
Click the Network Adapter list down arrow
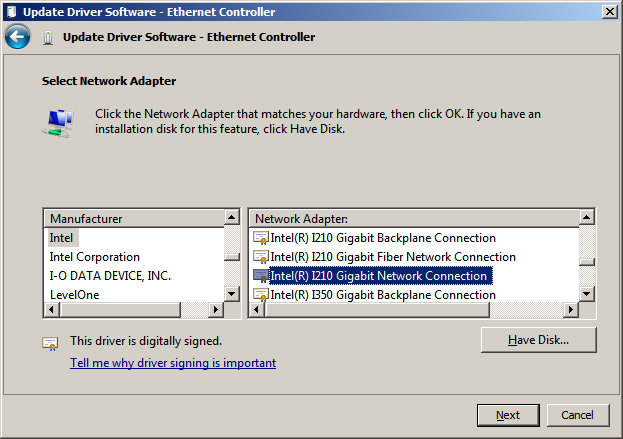click(x=586, y=295)
